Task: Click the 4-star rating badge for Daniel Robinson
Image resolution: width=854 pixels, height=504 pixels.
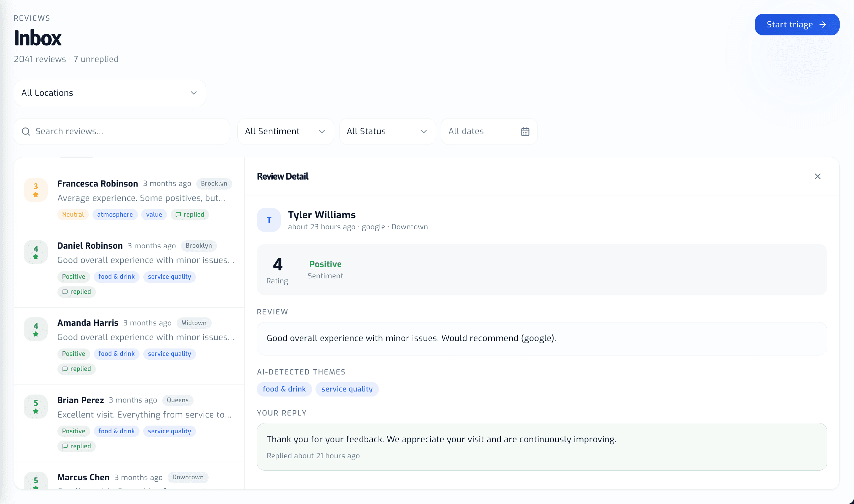Action: [x=36, y=252]
